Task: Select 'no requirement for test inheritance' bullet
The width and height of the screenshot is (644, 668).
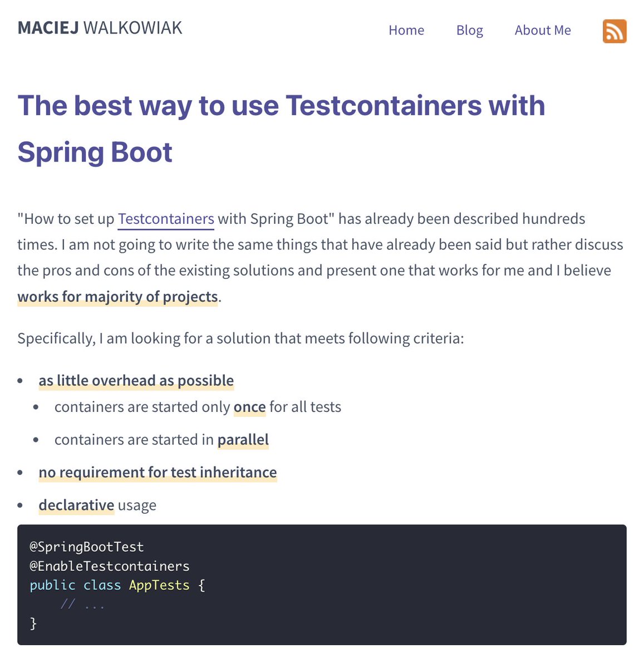Action: 158,472
